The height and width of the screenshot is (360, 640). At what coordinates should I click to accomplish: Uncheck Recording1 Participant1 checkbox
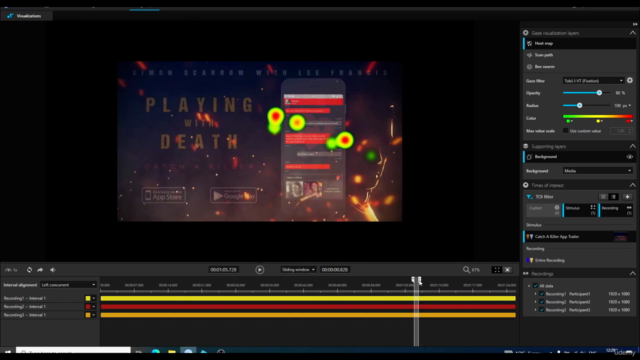click(542, 294)
